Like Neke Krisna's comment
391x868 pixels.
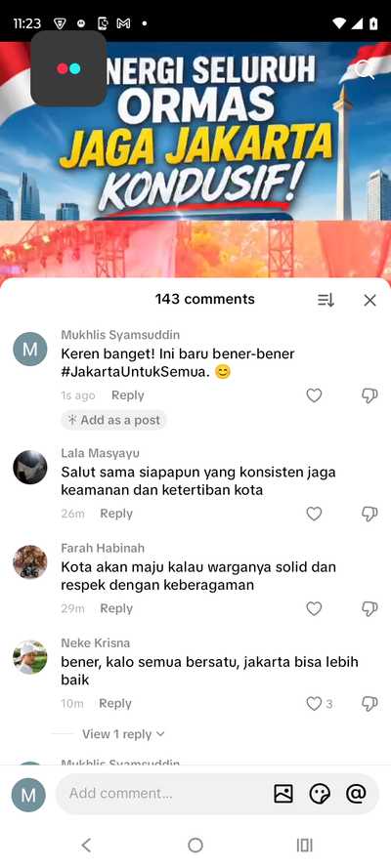(314, 704)
